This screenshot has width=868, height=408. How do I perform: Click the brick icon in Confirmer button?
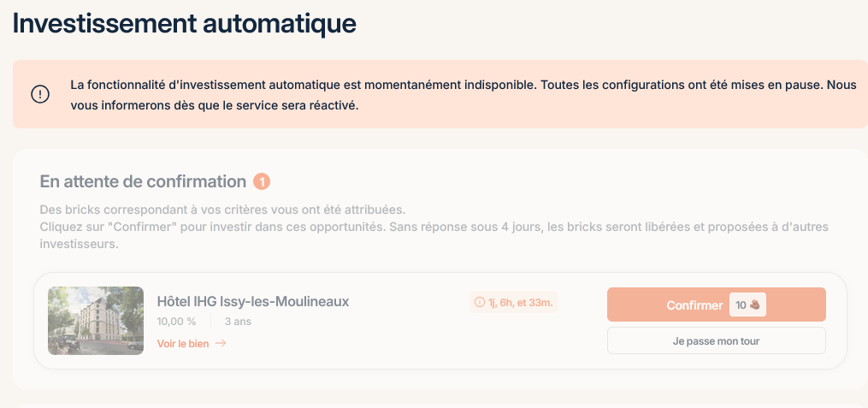(756, 305)
